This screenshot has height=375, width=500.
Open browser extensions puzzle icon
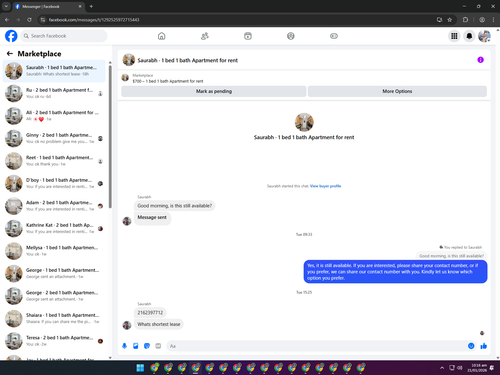[466, 20]
